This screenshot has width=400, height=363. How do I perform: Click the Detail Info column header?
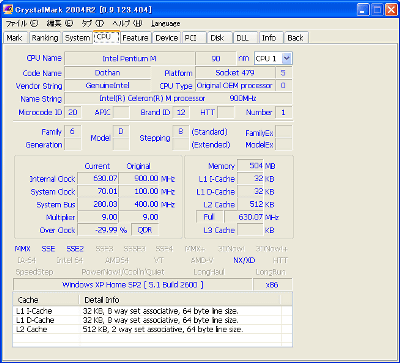point(180,300)
